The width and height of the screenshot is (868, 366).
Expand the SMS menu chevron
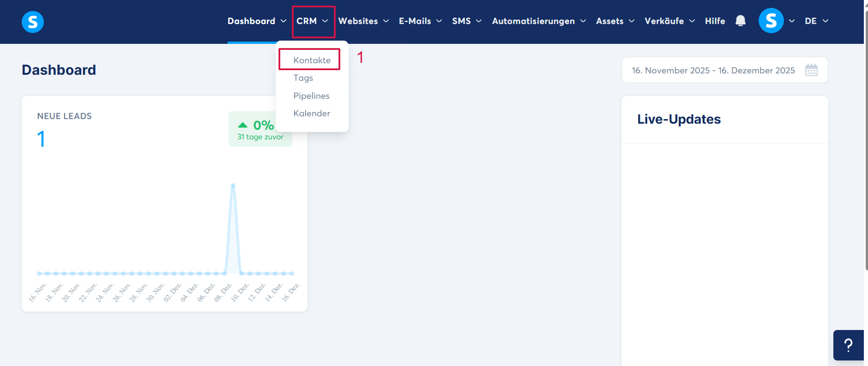[x=479, y=21]
